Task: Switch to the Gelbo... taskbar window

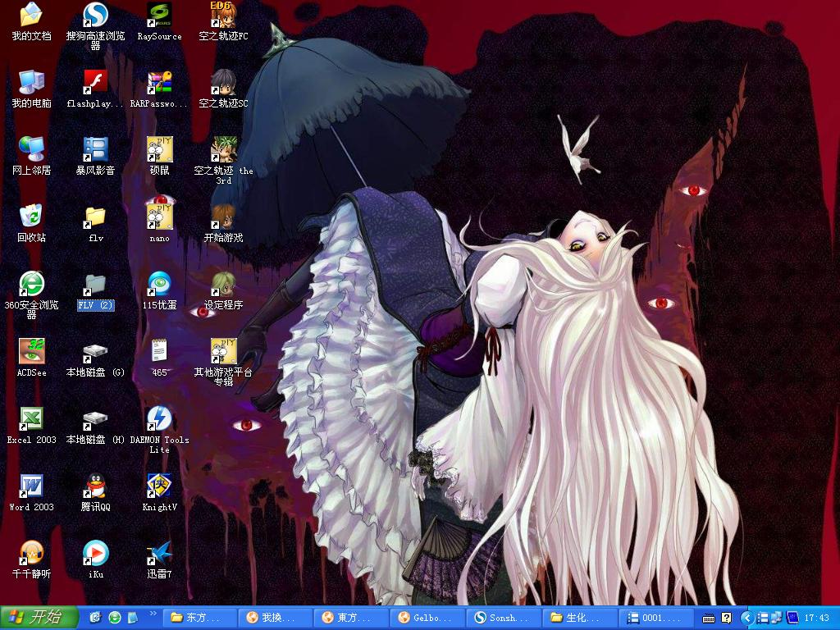Action: point(425,618)
